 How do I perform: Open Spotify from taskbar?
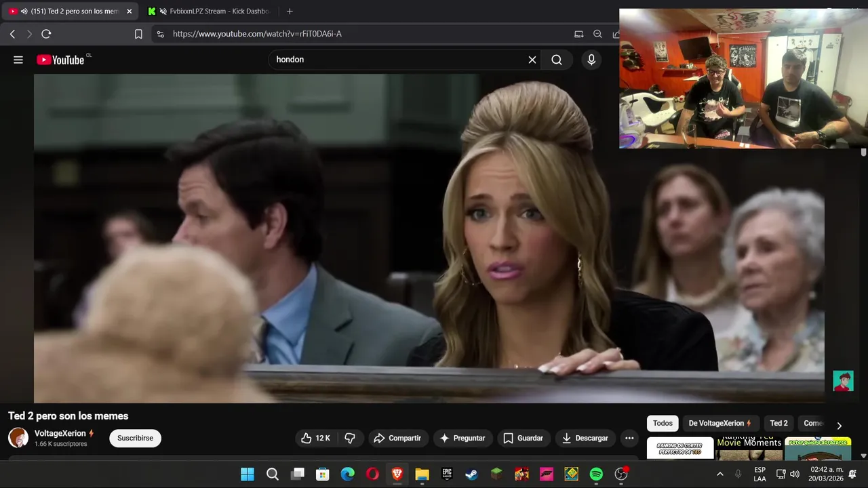point(596,474)
